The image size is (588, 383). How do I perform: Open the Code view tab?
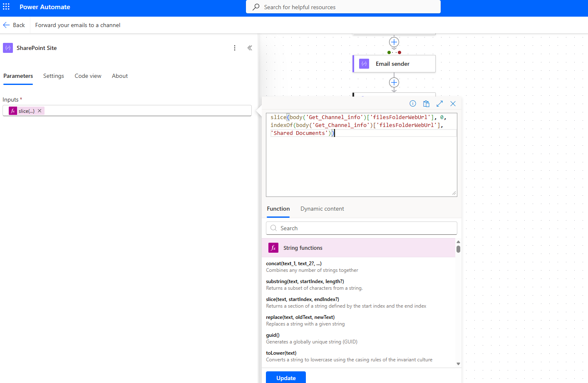(x=88, y=76)
